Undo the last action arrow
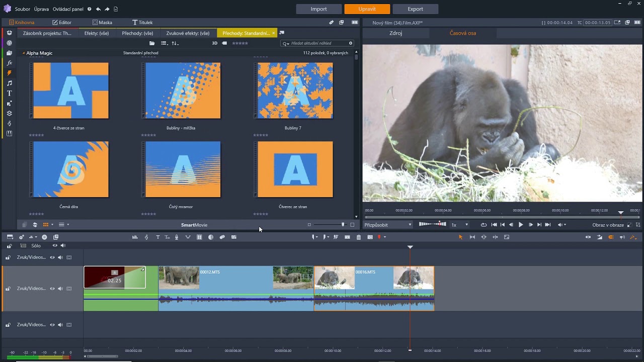Image resolution: width=644 pixels, height=362 pixels. point(98,9)
